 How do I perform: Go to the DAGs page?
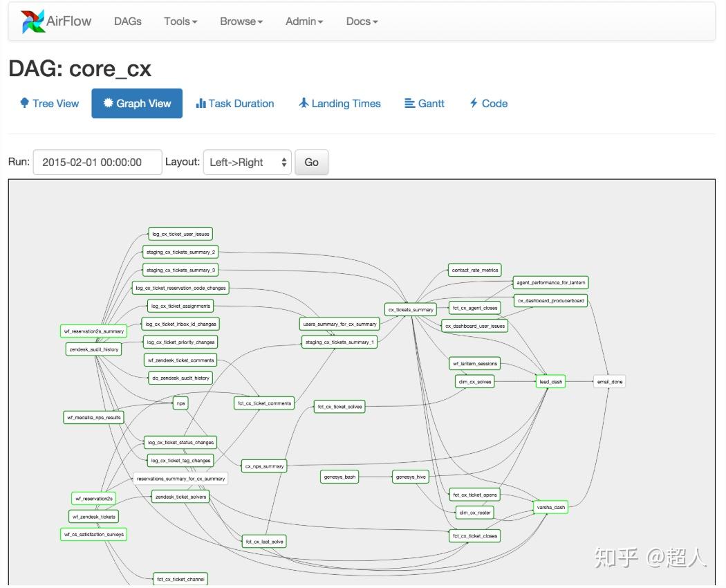point(128,21)
